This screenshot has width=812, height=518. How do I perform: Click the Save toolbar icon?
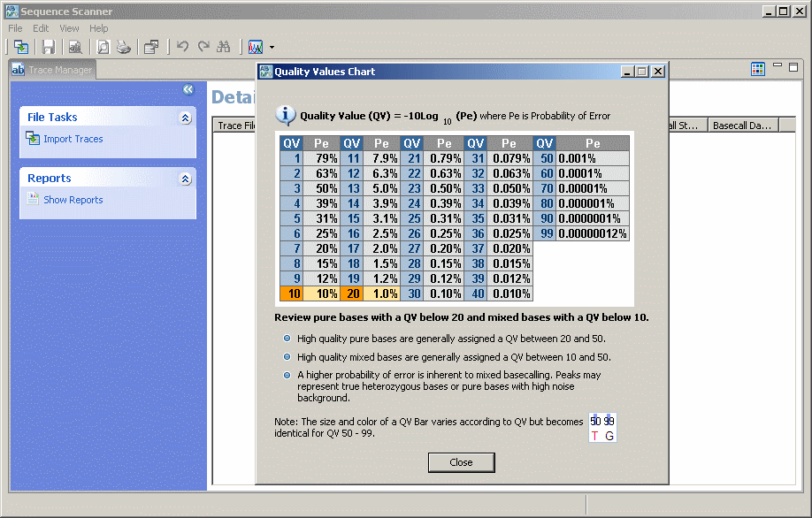click(49, 47)
